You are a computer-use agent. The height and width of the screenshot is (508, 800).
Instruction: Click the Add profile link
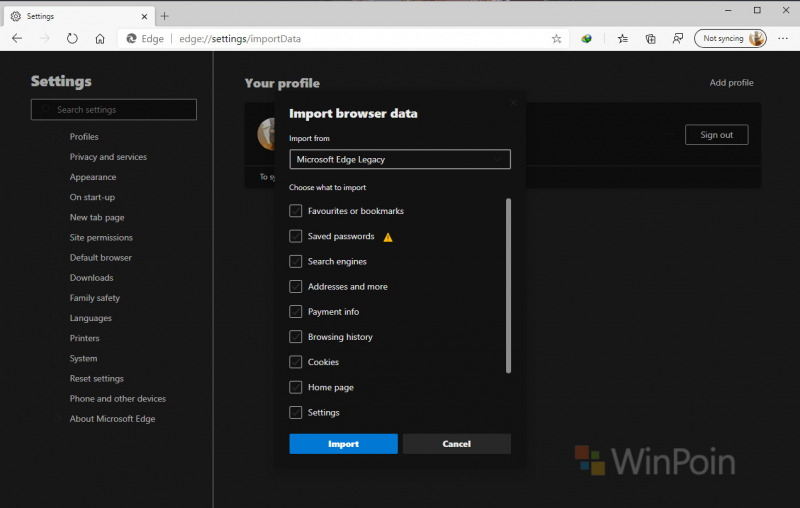click(x=731, y=83)
